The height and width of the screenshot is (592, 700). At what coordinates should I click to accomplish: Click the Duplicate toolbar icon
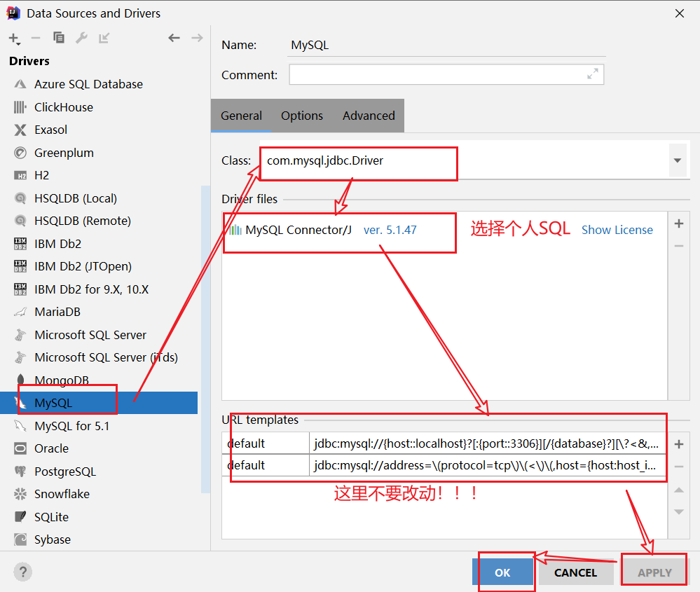pos(58,38)
